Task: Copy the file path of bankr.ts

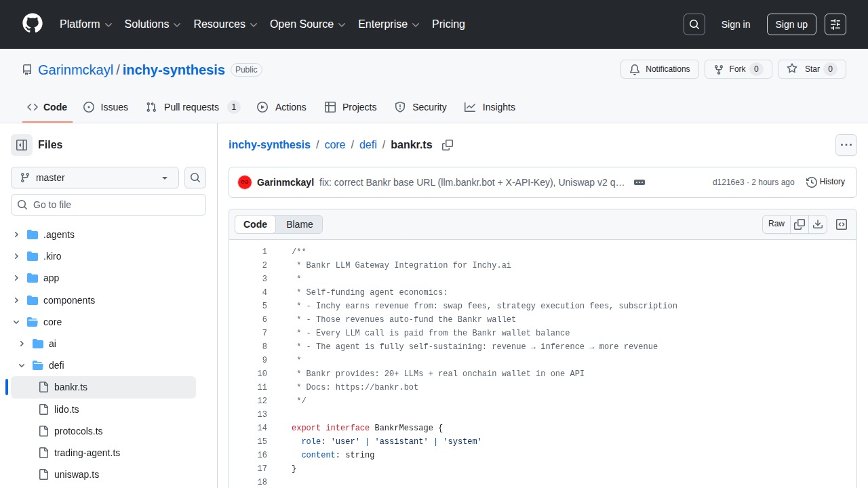Action: click(x=448, y=145)
